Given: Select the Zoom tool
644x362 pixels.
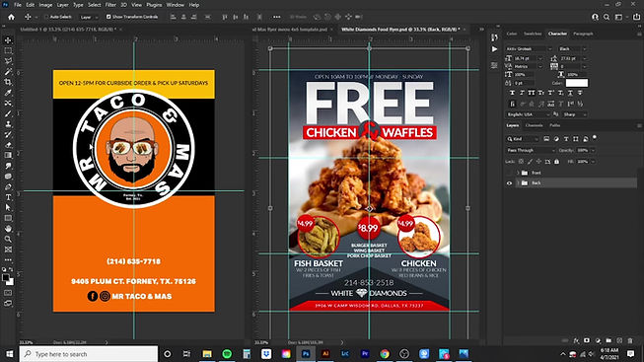Looking at the screenshot, I should coord(8,239).
